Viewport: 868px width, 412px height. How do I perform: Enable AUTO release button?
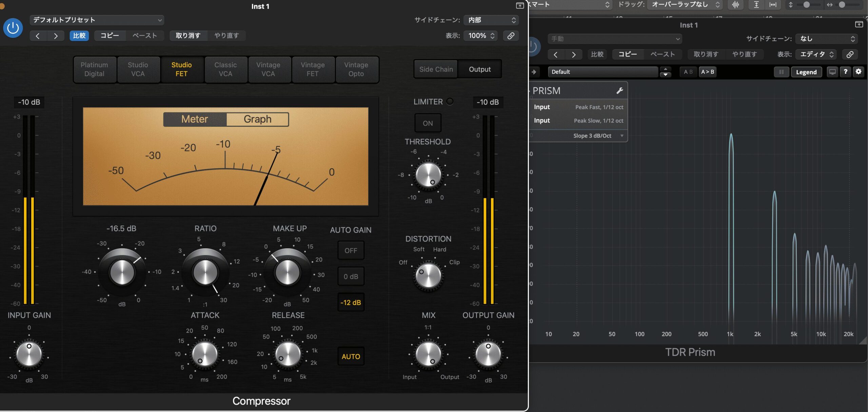click(x=351, y=356)
